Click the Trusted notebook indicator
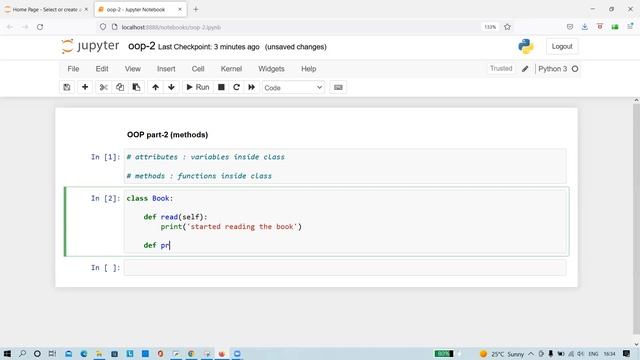The image size is (640, 360). tap(501, 69)
